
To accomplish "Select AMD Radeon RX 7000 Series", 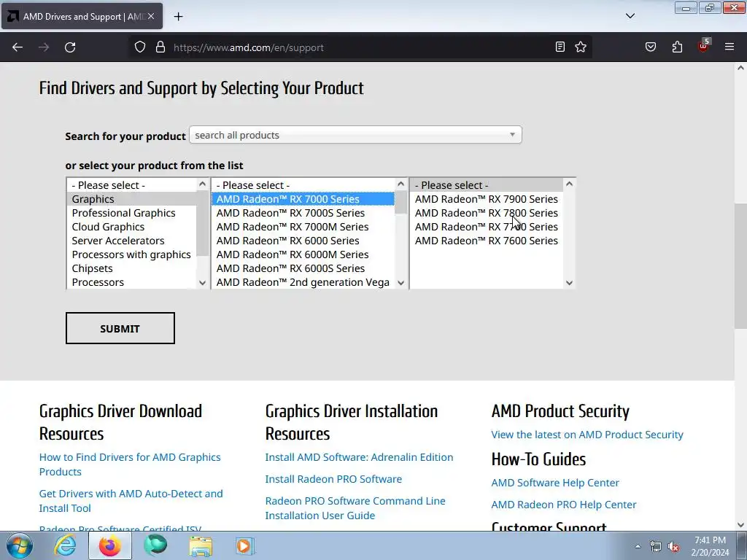I will tap(303, 199).
